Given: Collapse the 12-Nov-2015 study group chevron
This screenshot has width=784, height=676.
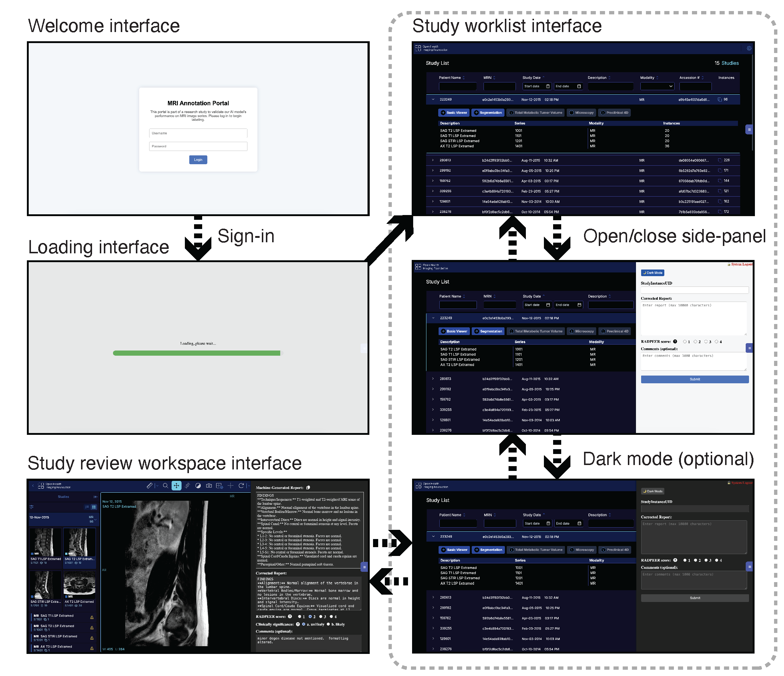Looking at the screenshot, I should (x=95, y=520).
